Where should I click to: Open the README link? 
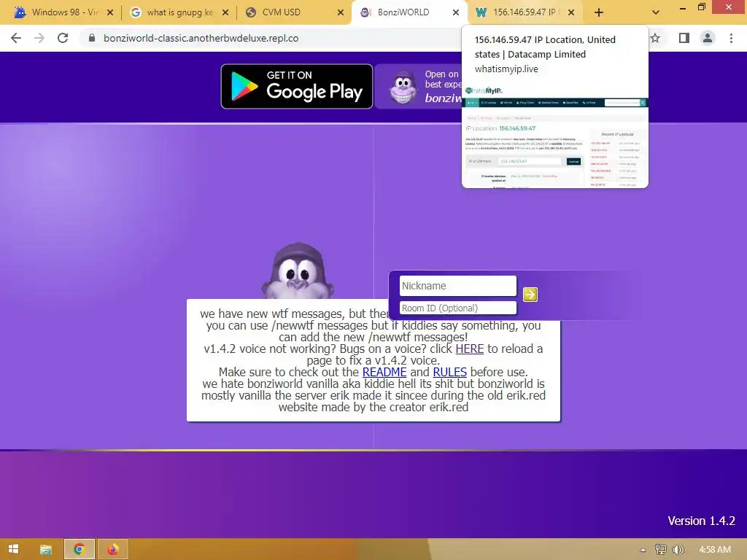coord(384,373)
